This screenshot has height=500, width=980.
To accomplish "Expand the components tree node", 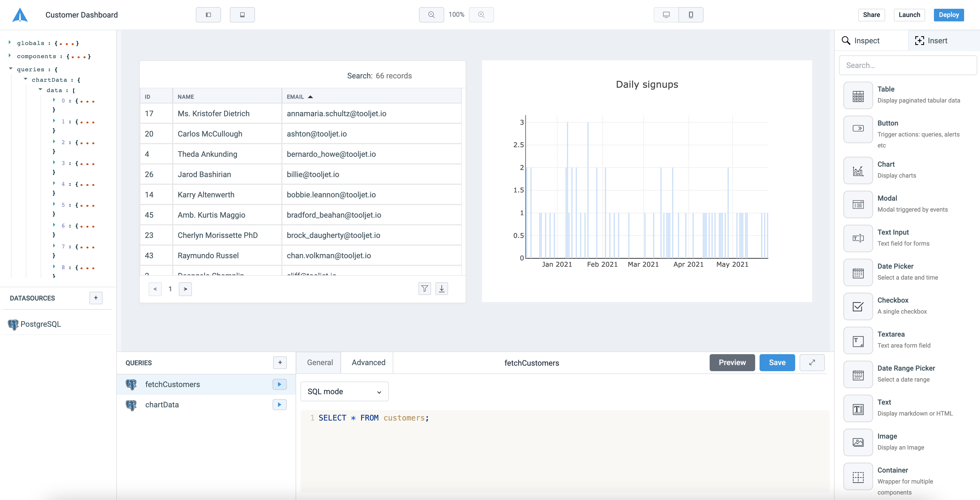I will (x=10, y=56).
